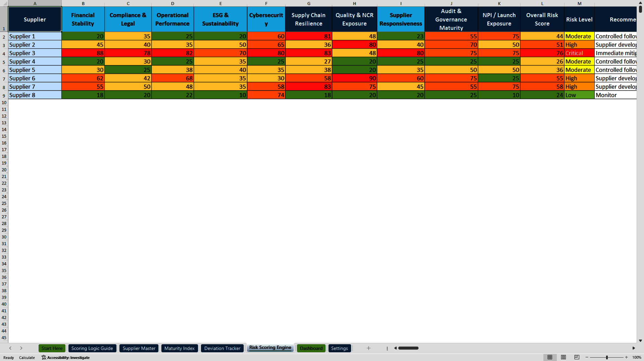The image size is (644, 361).
Task: Open the Scoring Logic Guide tab
Action: click(92, 348)
